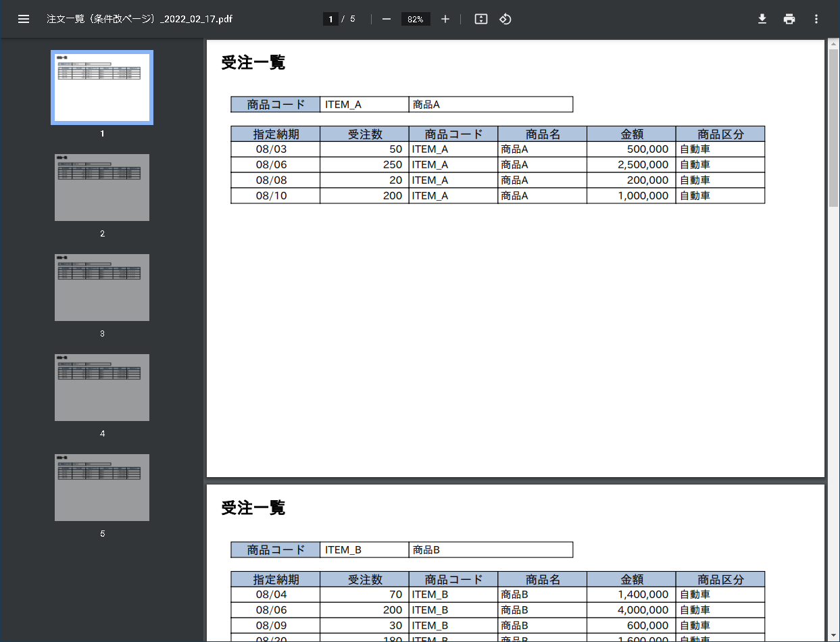Screen dimensions: 840x642
Task: Click the zoom out minus icon
Action: point(387,19)
